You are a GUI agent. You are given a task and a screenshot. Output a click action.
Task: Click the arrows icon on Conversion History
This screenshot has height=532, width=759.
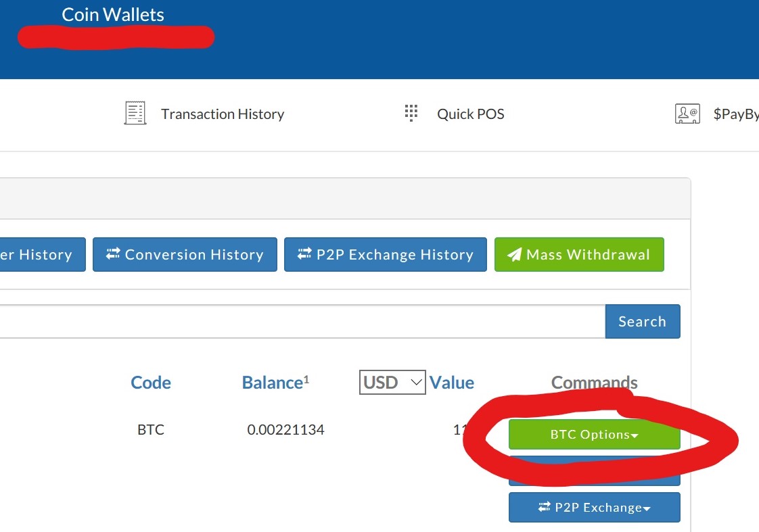pos(113,253)
